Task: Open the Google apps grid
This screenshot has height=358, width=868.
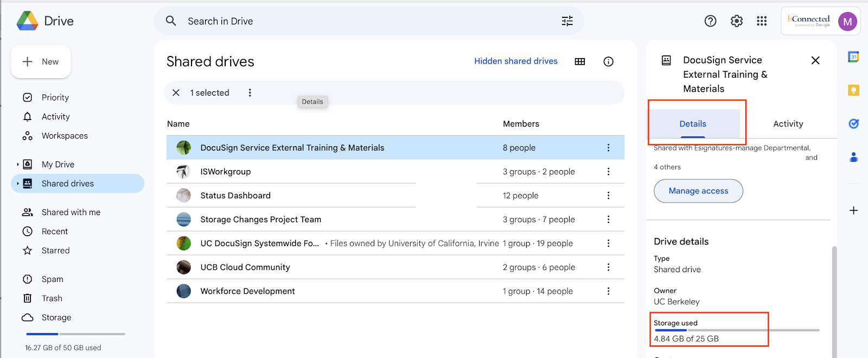Action: (x=762, y=21)
